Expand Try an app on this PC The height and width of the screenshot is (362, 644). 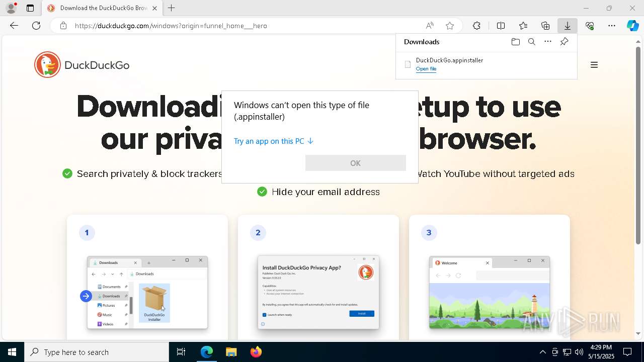point(274,141)
